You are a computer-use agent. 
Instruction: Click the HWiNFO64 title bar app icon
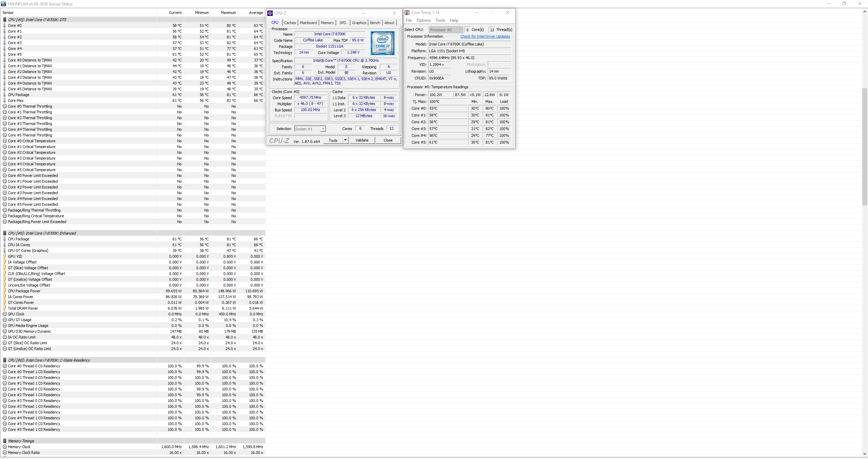click(3, 4)
